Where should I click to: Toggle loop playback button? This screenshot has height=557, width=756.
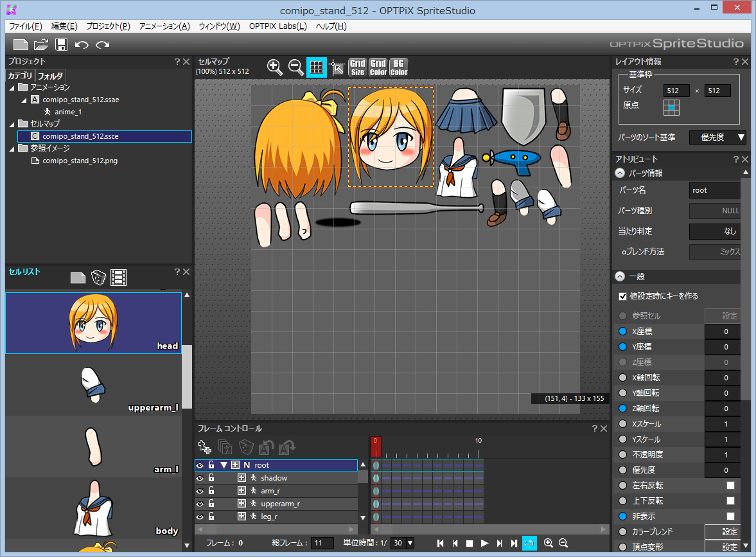529,544
